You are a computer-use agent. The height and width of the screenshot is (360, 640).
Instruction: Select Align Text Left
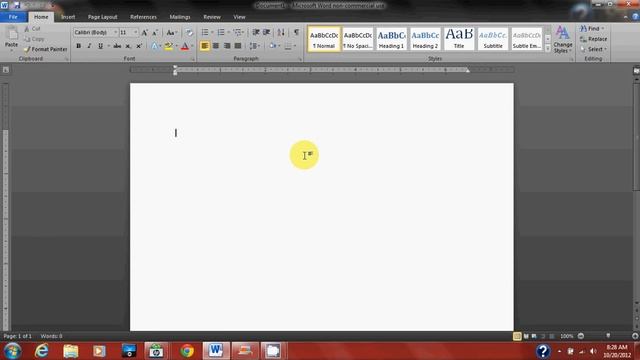204,46
